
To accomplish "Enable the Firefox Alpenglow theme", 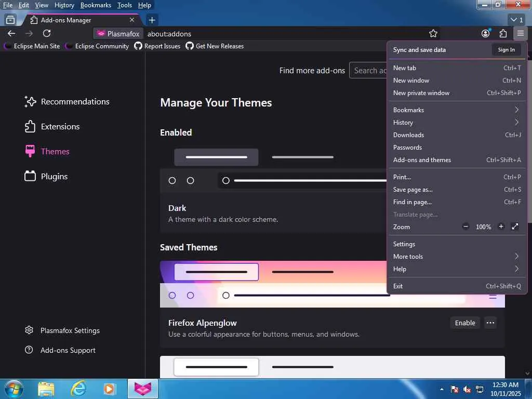I will [x=465, y=323].
